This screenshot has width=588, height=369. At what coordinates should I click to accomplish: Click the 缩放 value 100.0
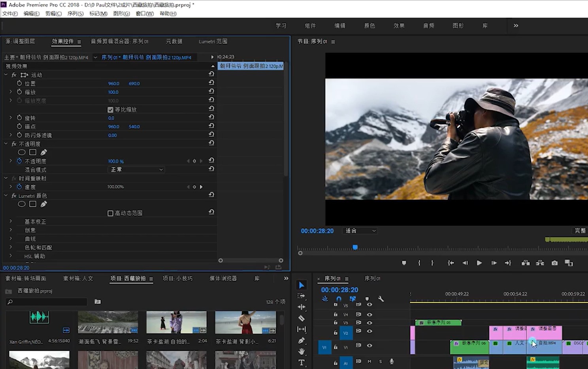pyautogui.click(x=113, y=92)
